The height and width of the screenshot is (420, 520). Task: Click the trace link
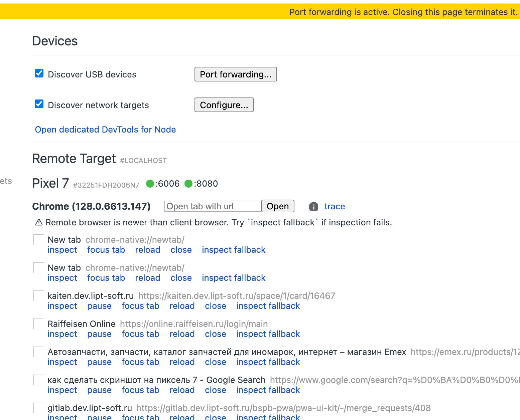tap(335, 206)
